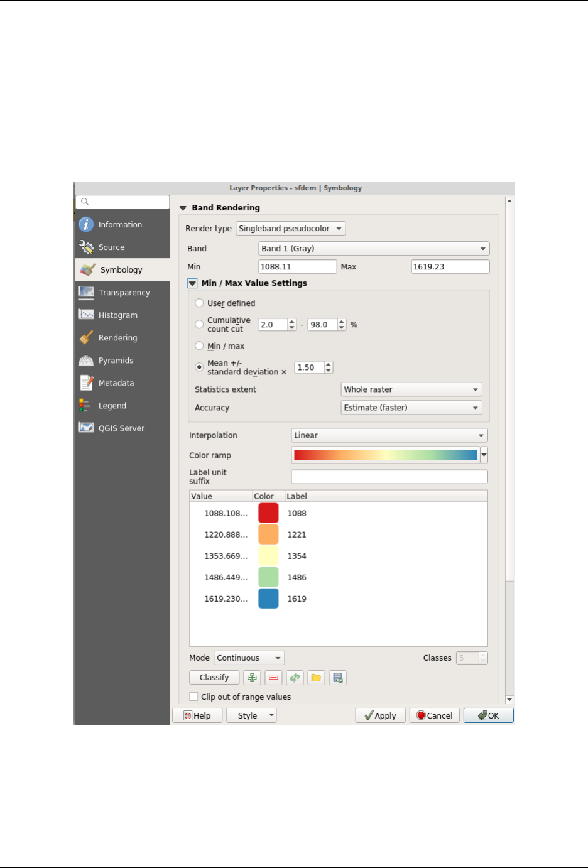Switch to the QGIS Server tab label

coord(121,428)
